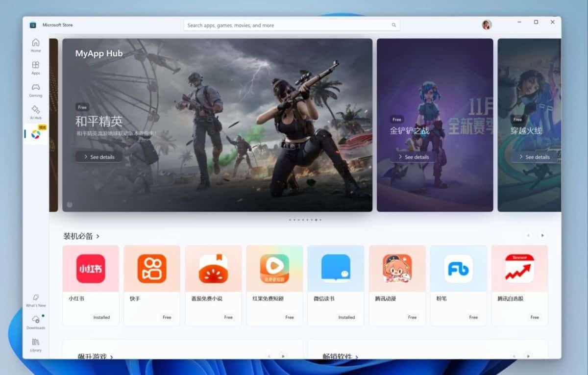
Task: Open What's New in sidebar
Action: point(36,300)
